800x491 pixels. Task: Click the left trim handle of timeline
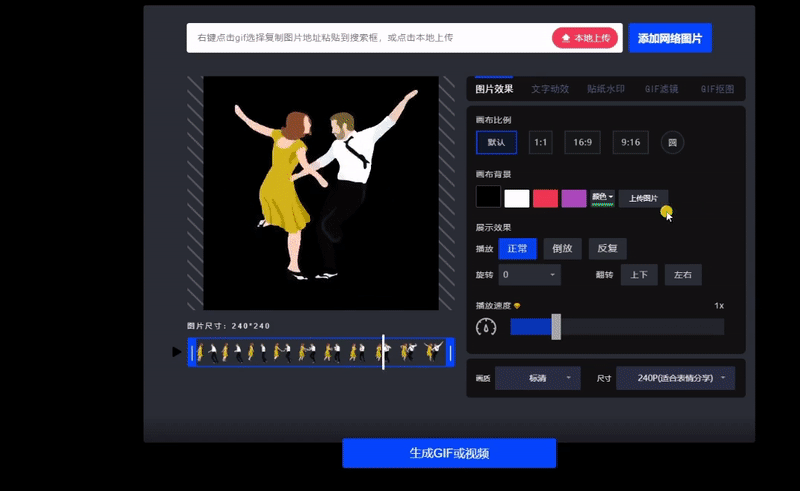[x=192, y=352]
